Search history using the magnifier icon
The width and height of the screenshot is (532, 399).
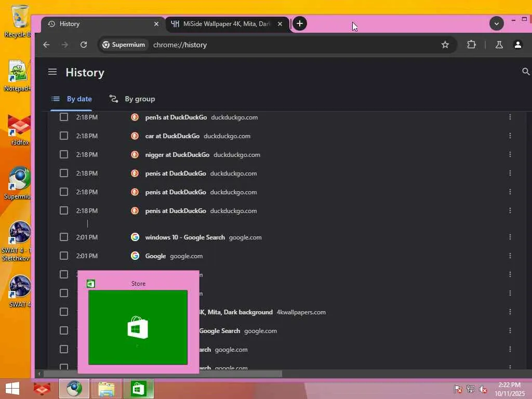point(526,72)
